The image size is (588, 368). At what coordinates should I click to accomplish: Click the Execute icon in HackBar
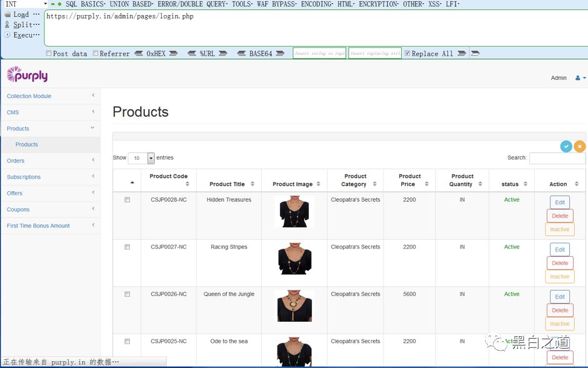(7, 35)
